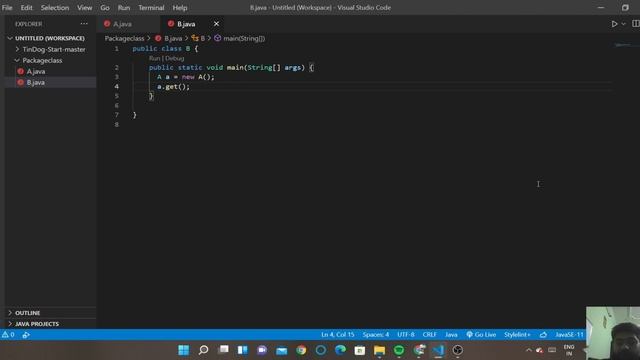Open the Terminal menu
This screenshot has height=360, width=640.
[151, 8]
